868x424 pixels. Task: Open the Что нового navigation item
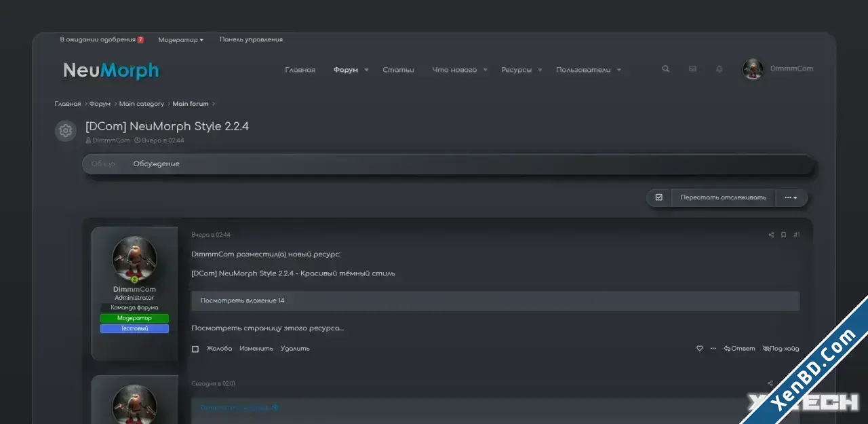coord(454,70)
